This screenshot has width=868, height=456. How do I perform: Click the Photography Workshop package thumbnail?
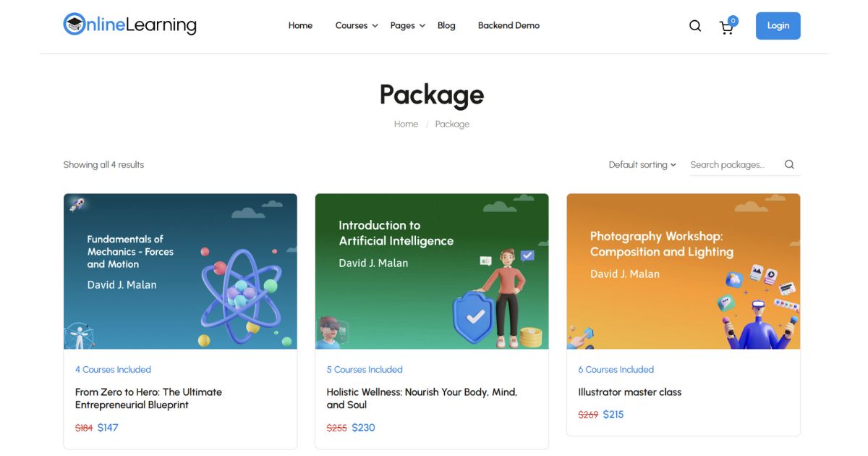pyautogui.click(x=683, y=271)
